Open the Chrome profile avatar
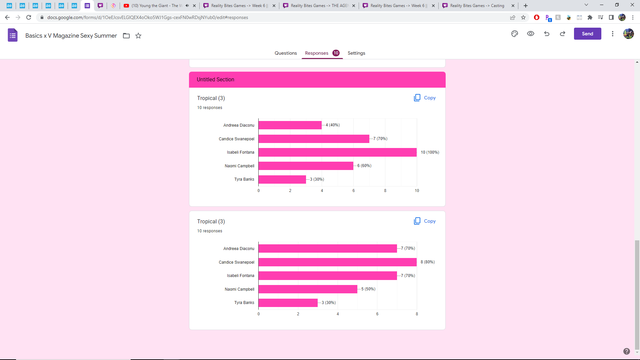 point(622,18)
